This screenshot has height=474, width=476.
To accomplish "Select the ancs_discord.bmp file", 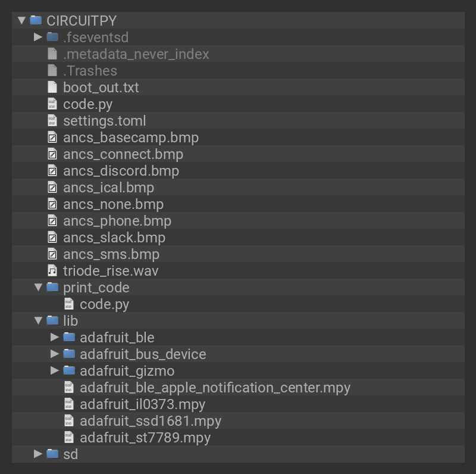I will [121, 171].
